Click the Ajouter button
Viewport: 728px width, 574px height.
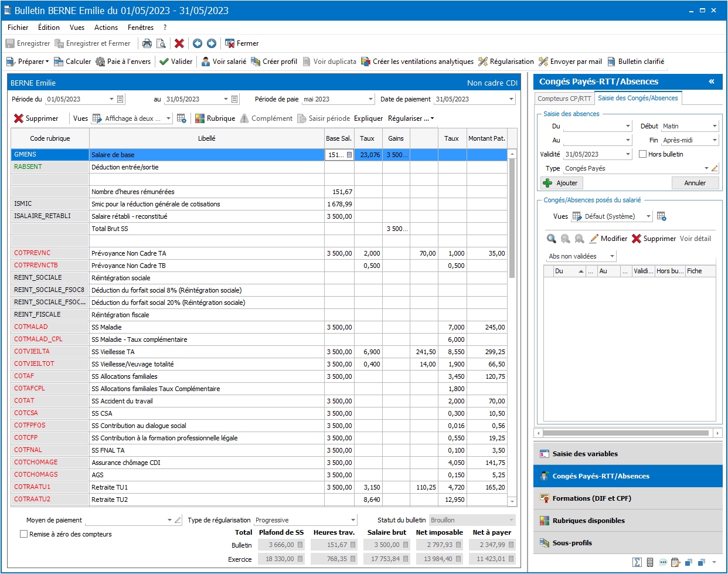click(562, 183)
